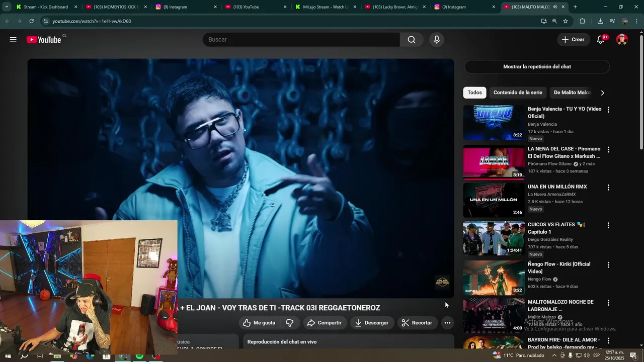Open options for LA NENA DEL CASE

[x=608, y=149]
